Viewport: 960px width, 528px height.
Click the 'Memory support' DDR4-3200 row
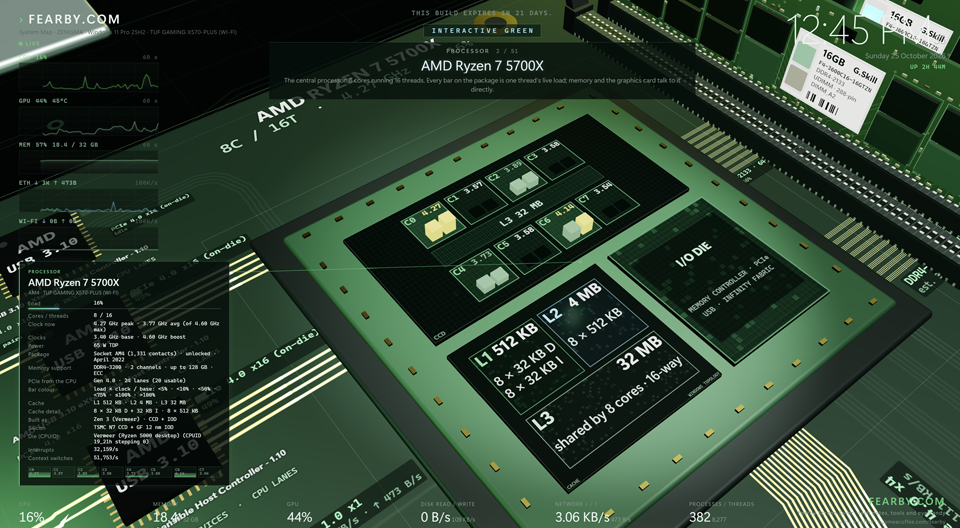click(125, 370)
